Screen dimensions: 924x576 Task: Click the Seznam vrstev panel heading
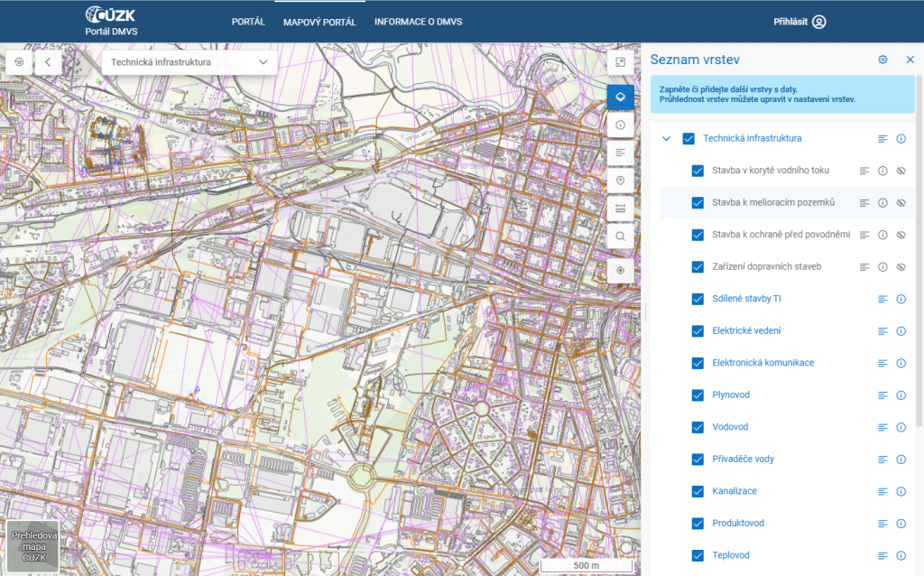coord(695,60)
